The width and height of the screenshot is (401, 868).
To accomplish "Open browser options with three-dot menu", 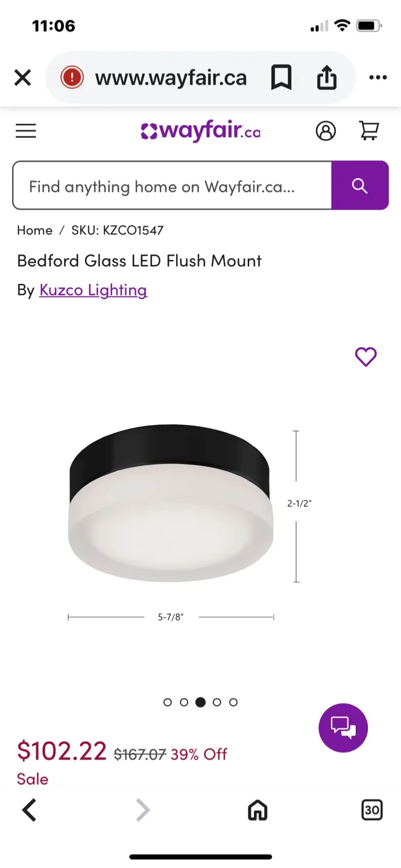I will [378, 77].
